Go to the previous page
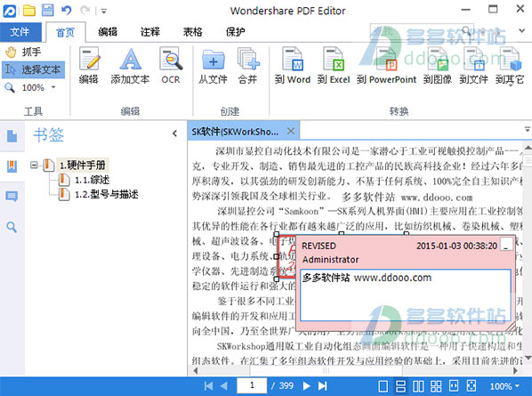 tap(224, 386)
